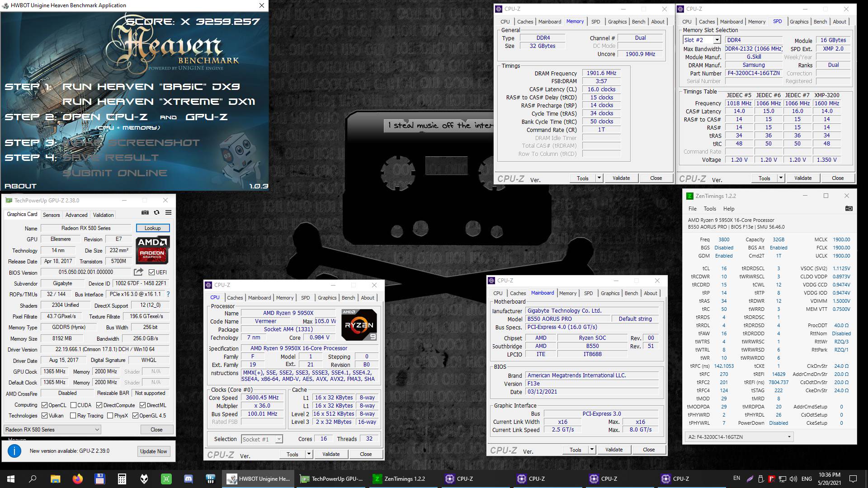868x488 pixels.
Task: Click the Ryzen 9 logo in CPU-Z
Action: (x=359, y=325)
